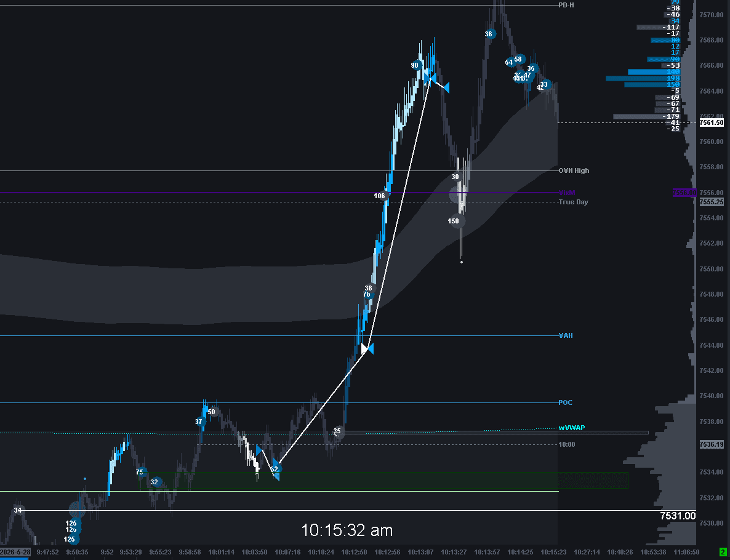Click the 198 delta profile bar
730x560 pixels.
(x=643, y=78)
